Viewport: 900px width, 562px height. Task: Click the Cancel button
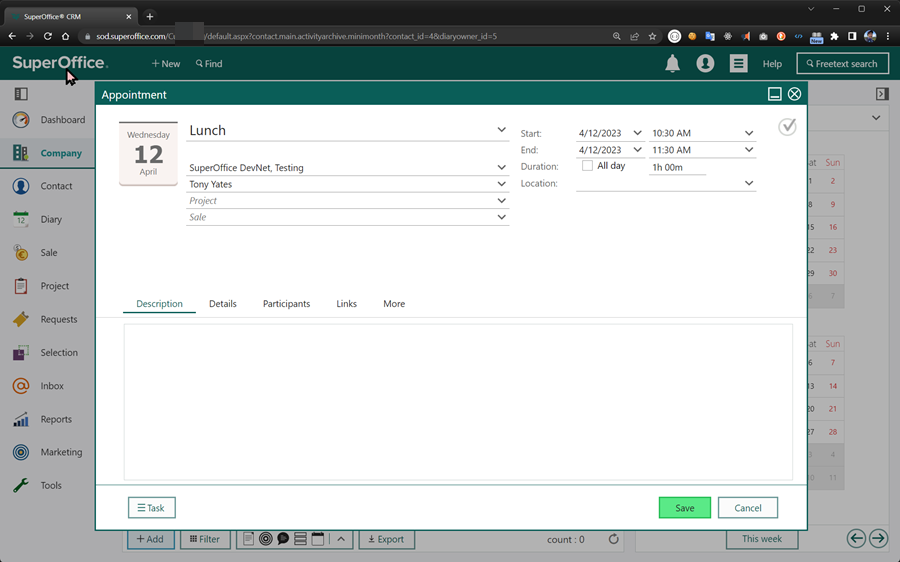(747, 508)
